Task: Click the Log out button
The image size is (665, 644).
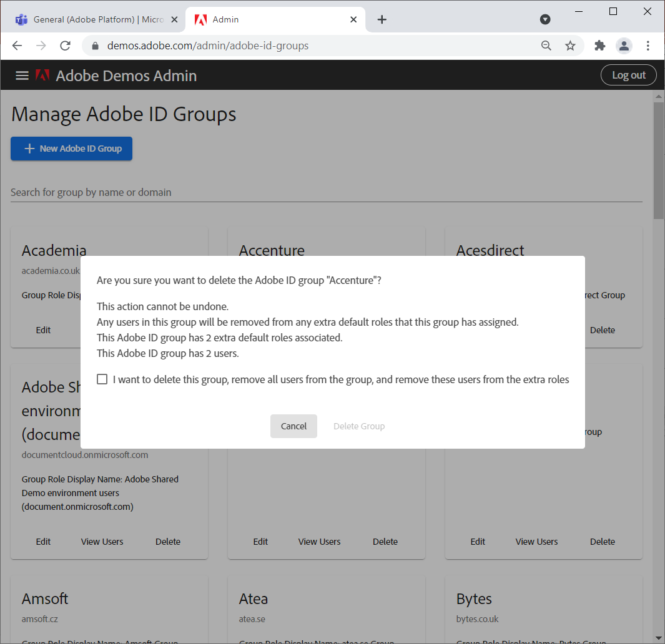Action: point(629,75)
